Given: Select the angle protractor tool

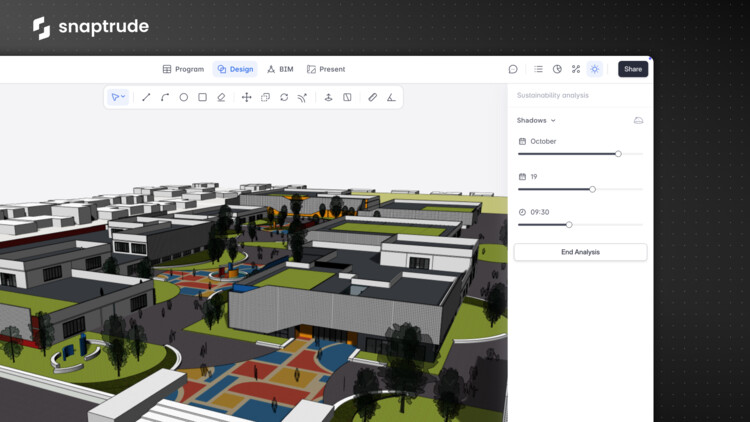Looking at the screenshot, I should point(391,97).
